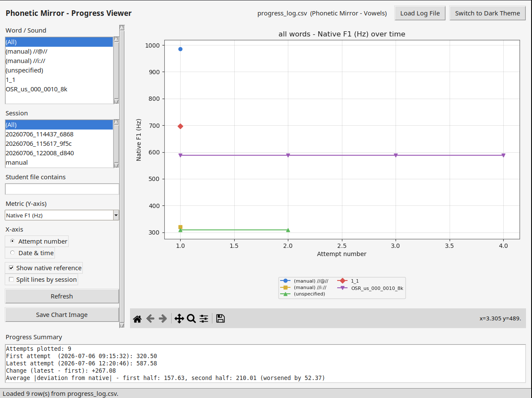Click Session list scrollbar up arrow
This screenshot has width=532, height=398.
tap(116, 122)
